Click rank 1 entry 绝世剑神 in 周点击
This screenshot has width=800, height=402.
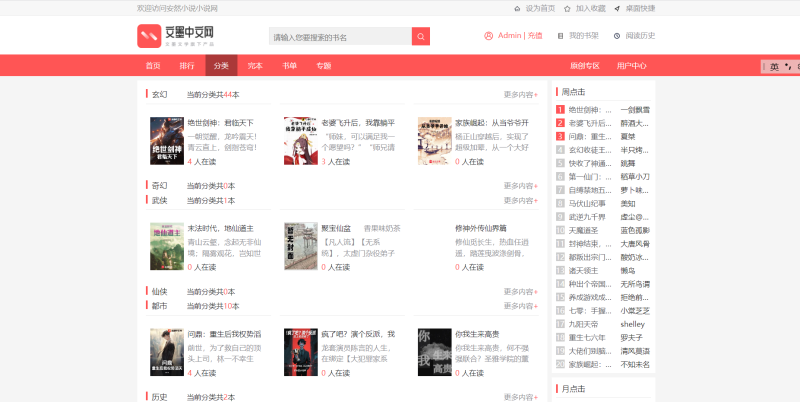coord(590,110)
